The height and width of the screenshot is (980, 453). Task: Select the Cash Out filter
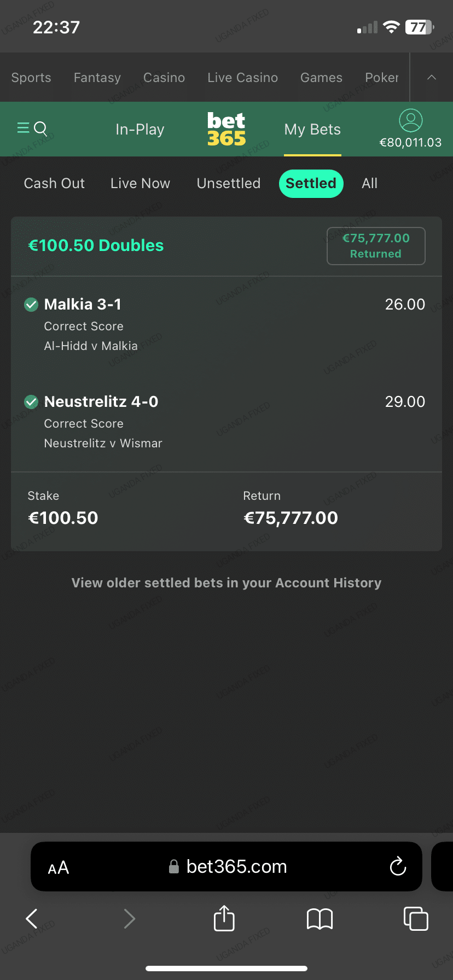pyautogui.click(x=54, y=183)
